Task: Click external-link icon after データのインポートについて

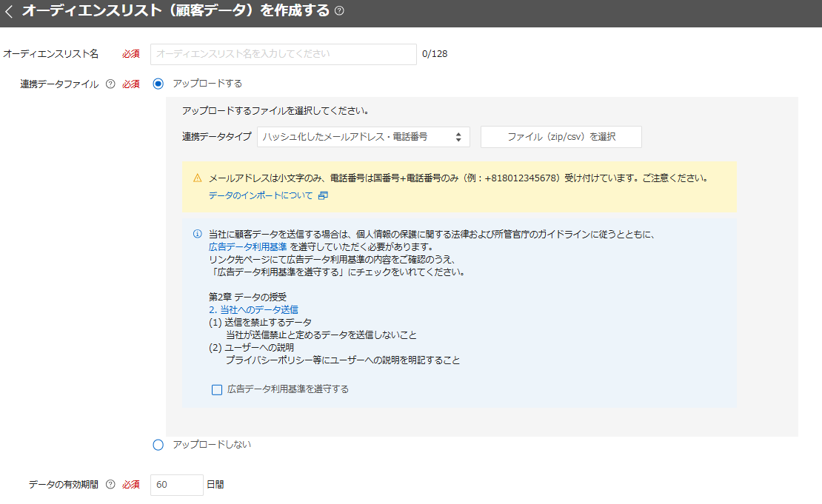Action: coord(322,196)
